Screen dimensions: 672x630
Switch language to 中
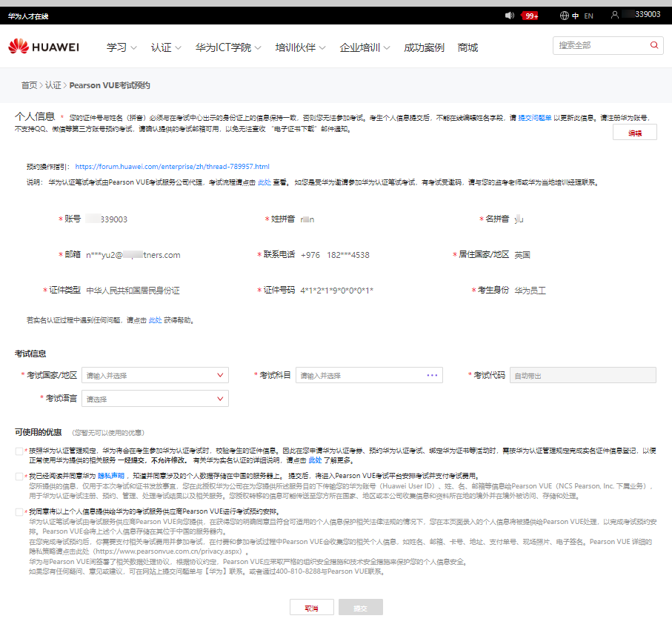575,16
